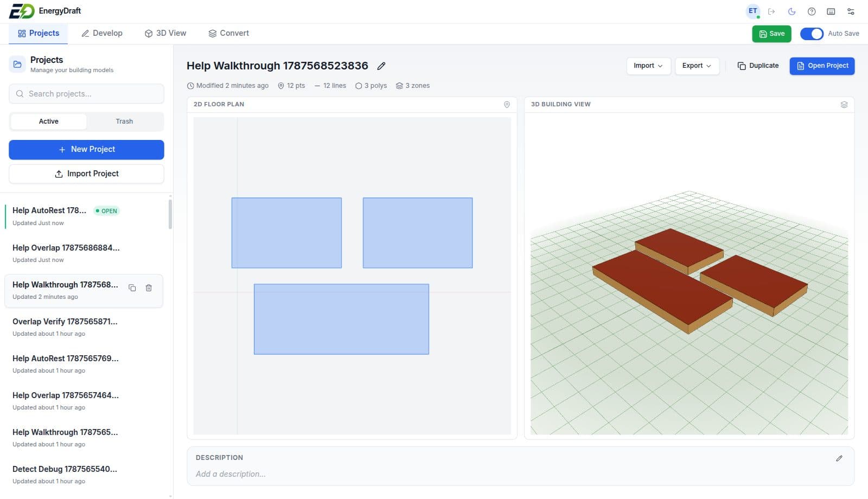Open the Develop tab
This screenshot has height=499, width=868.
pos(102,33)
